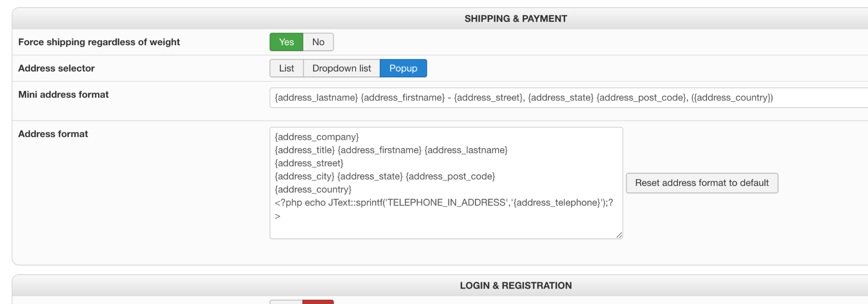Place cursor on the {address_street} line
868x304 pixels.
pos(309,163)
